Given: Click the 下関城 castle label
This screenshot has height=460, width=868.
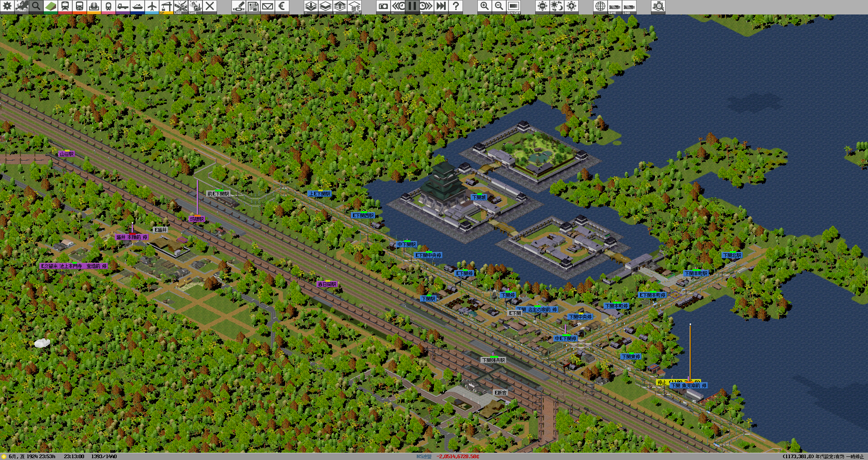Looking at the screenshot, I should [x=479, y=197].
